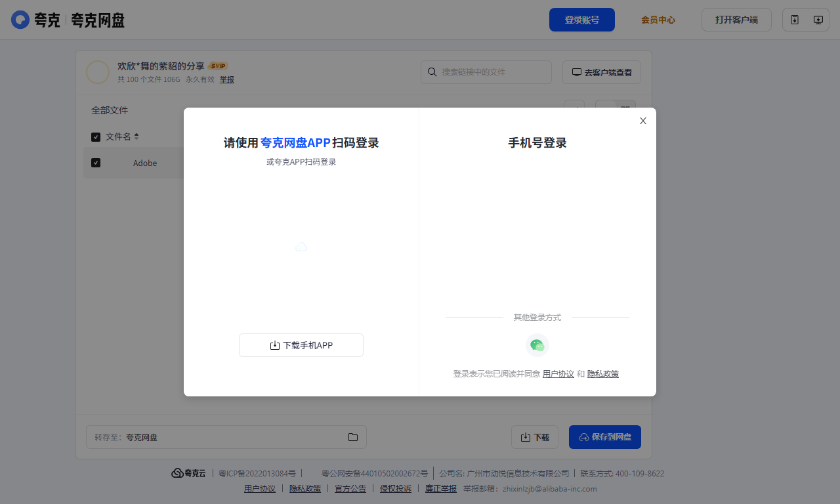Click the Quark logo icon in header
Viewport: 840px width, 504px height.
(20, 20)
